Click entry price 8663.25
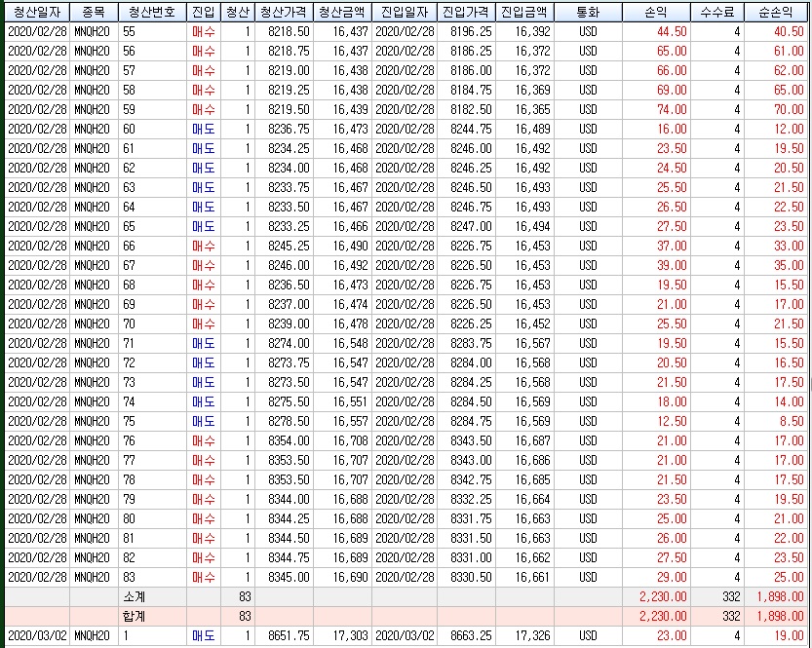This screenshot has height=648, width=812. click(466, 636)
